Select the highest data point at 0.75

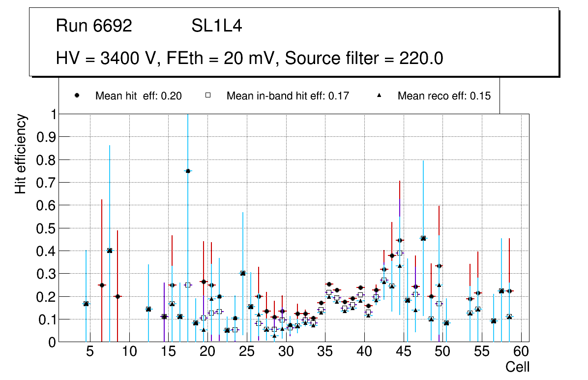188,171
